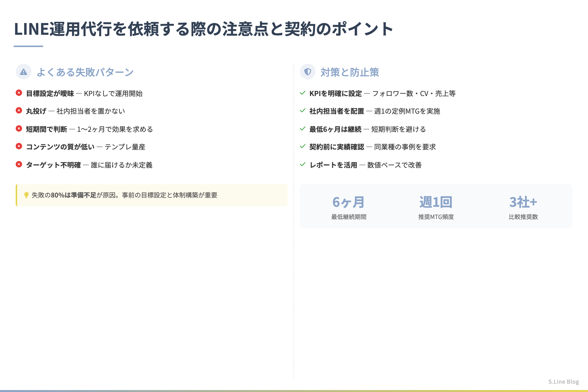Click the text 最低6ヶ月は継続 — 短期判断を避ける
The width and height of the screenshot is (588, 392).
pos(368,129)
